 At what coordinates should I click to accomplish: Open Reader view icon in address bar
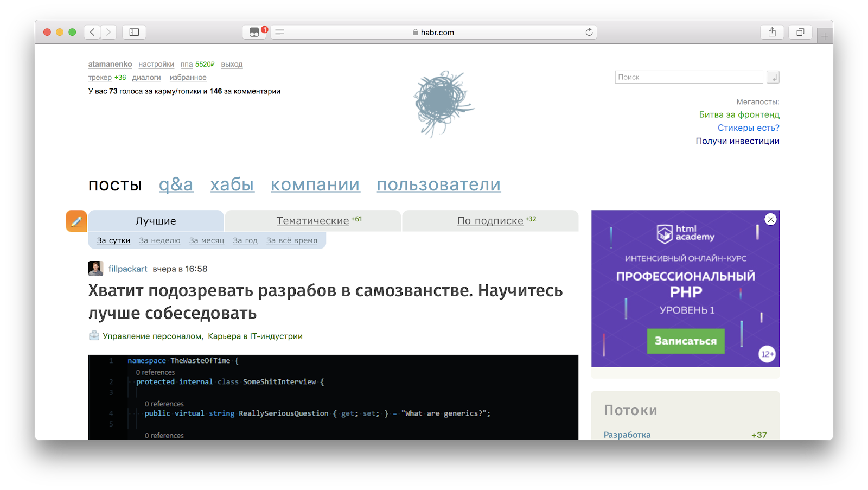coord(280,32)
